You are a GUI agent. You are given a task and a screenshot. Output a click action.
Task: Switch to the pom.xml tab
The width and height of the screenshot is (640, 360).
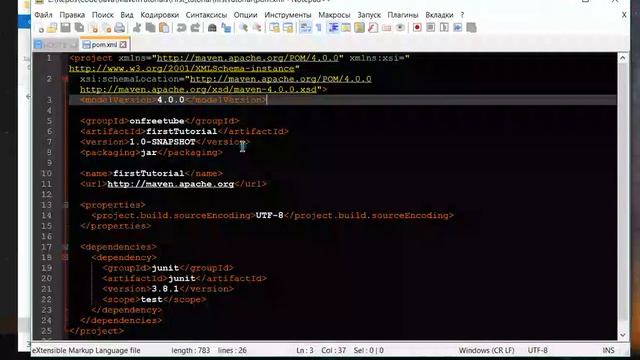pyautogui.click(x=104, y=44)
